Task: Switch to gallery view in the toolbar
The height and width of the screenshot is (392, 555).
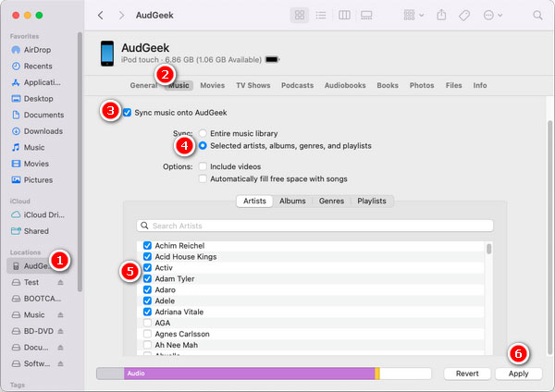Action: click(366, 15)
